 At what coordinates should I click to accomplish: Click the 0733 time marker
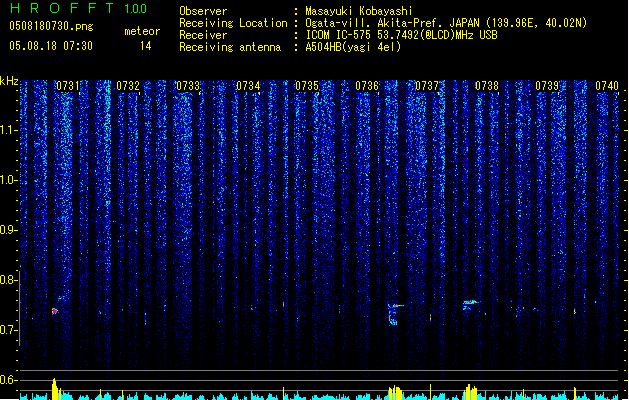[x=188, y=86]
